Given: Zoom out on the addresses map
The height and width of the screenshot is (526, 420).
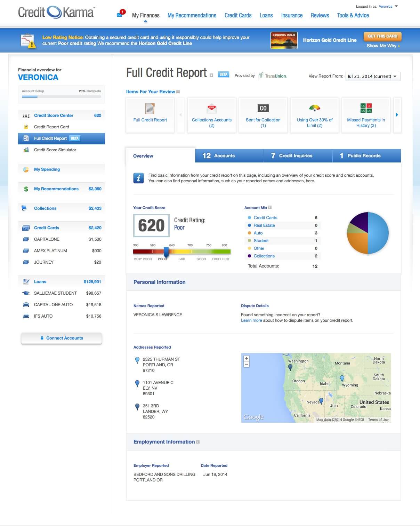Looking at the screenshot, I should tap(247, 364).
